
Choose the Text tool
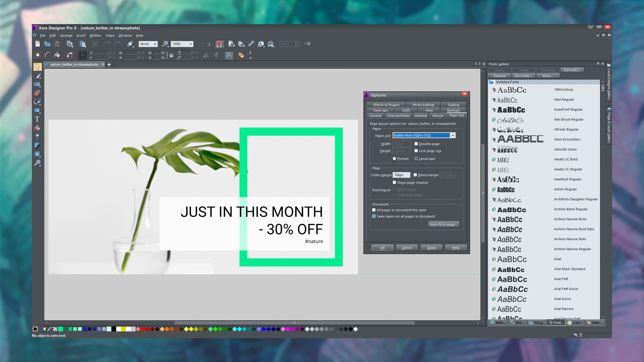38,119
